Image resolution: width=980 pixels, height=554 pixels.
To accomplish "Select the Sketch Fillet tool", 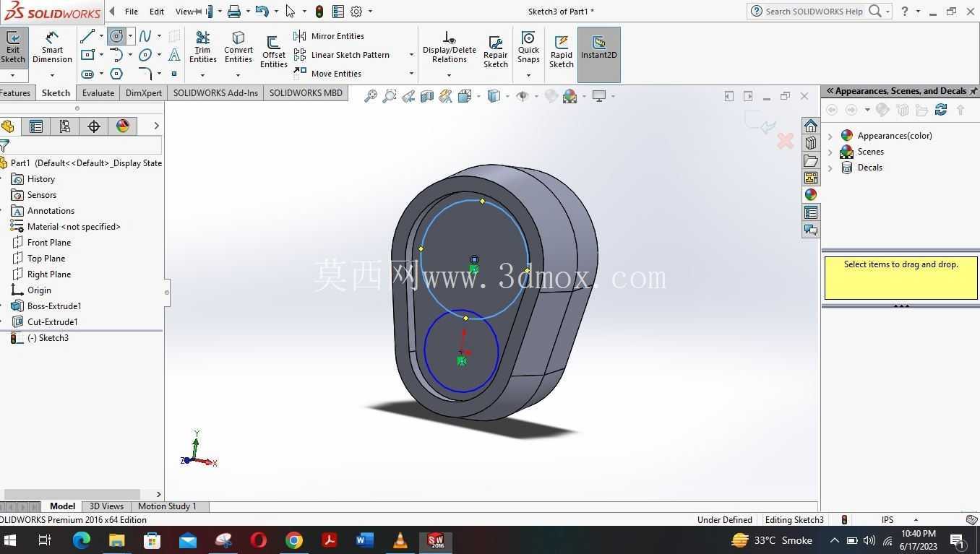I will [x=145, y=74].
